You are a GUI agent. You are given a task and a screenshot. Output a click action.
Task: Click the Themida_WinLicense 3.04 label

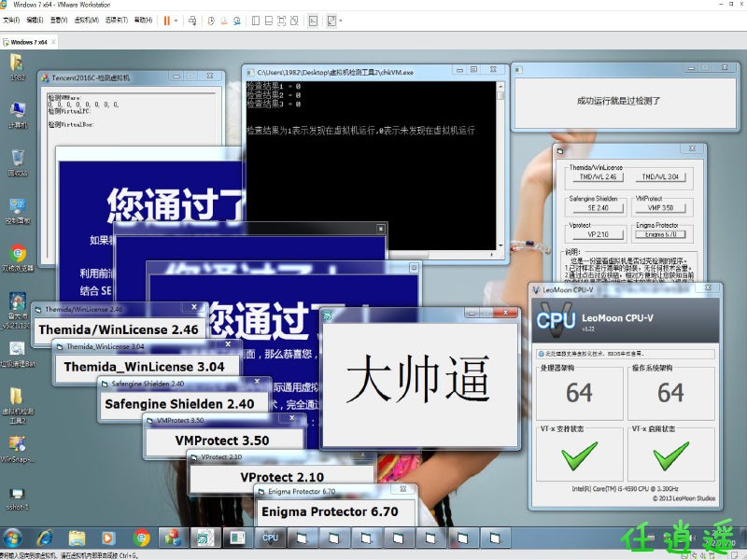tap(144, 367)
